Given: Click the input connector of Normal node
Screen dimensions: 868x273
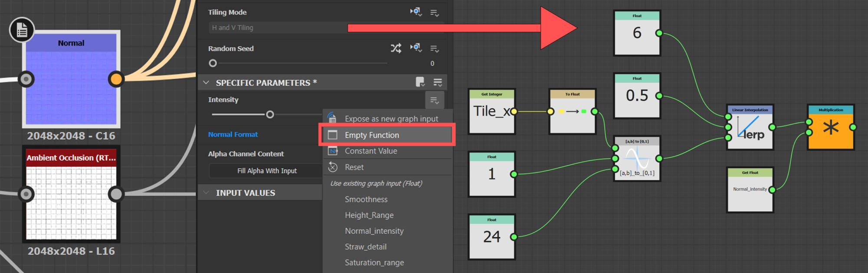Looking at the screenshot, I should [26, 79].
